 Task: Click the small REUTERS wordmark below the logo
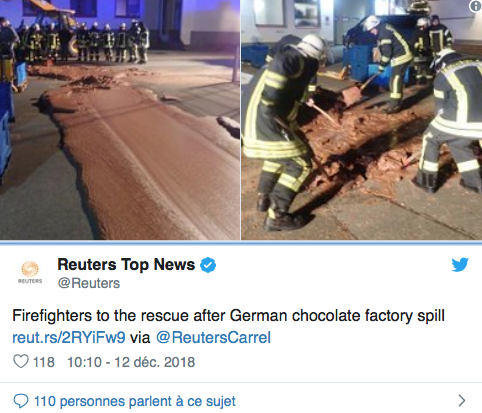tap(30, 281)
